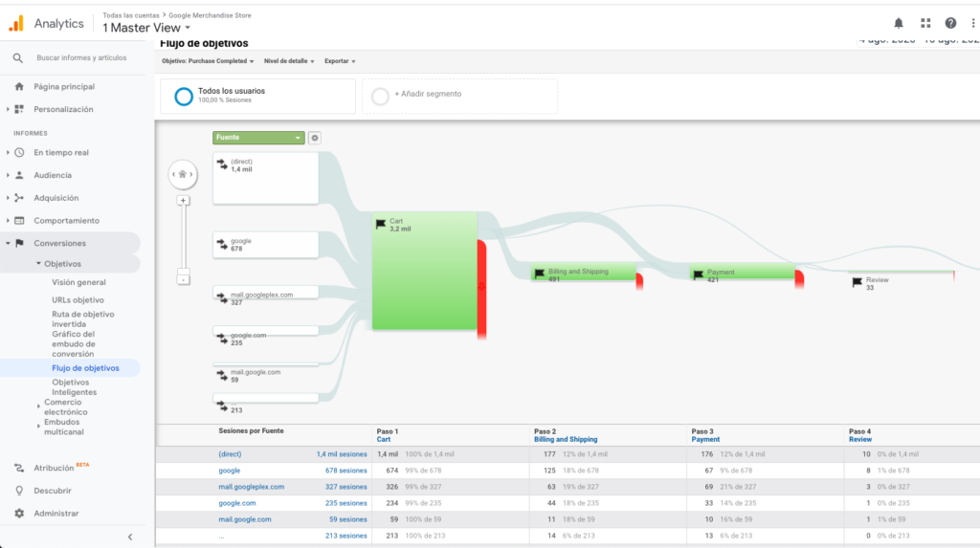This screenshot has width=980, height=548.
Task: Click the green Cart funnel block
Action: click(x=424, y=271)
